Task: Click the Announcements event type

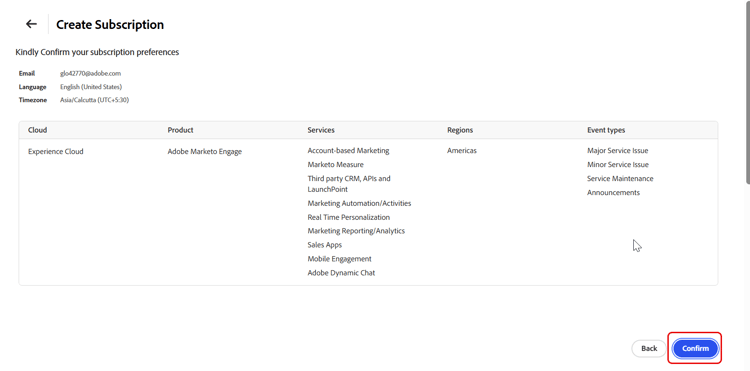Action: [x=613, y=192]
